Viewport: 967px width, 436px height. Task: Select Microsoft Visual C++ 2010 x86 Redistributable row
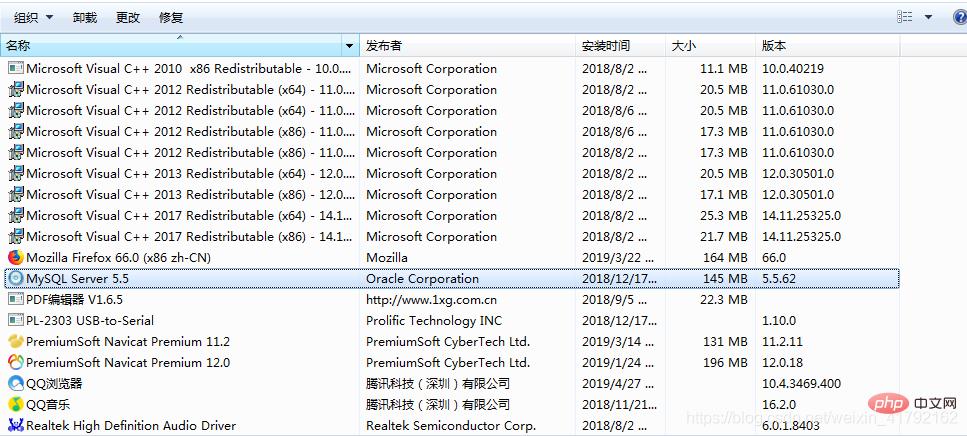(189, 69)
